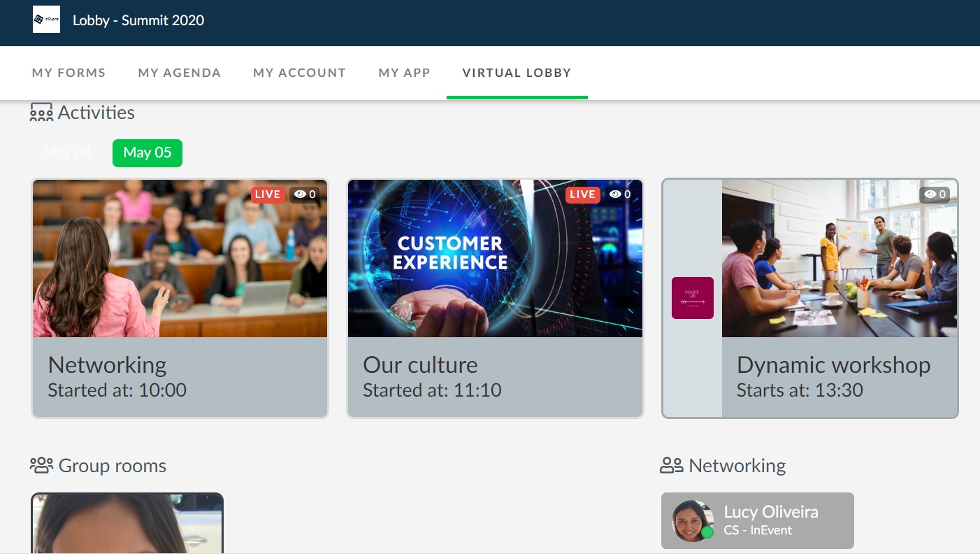Click the 'Activities' heading text
Screen dimensions: 980x554
(x=96, y=113)
